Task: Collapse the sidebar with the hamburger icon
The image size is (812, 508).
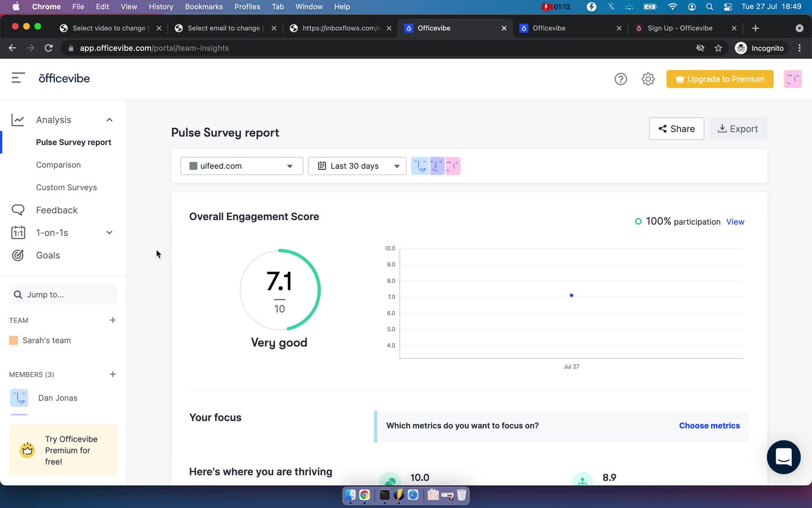Action: (x=18, y=78)
